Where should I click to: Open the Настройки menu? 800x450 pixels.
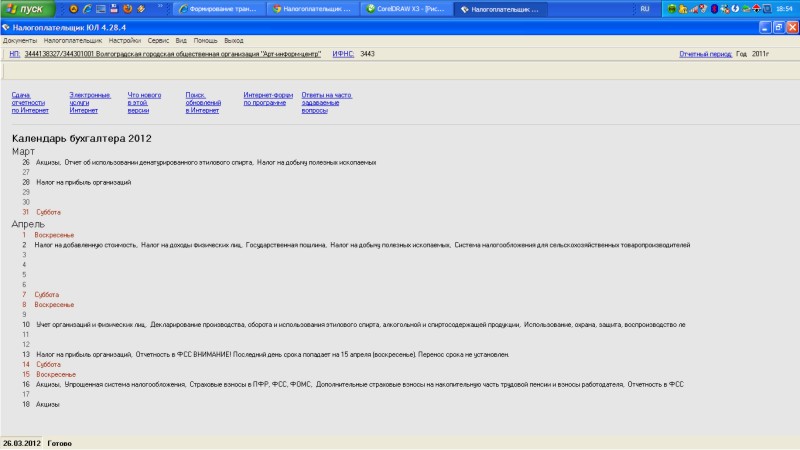125,40
